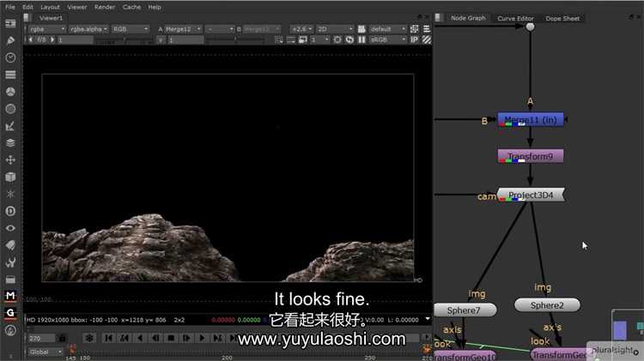This screenshot has height=361, width=644.
Task: Open the bottom round plugin toolbar icon
Action: pyautogui.click(x=10, y=330)
